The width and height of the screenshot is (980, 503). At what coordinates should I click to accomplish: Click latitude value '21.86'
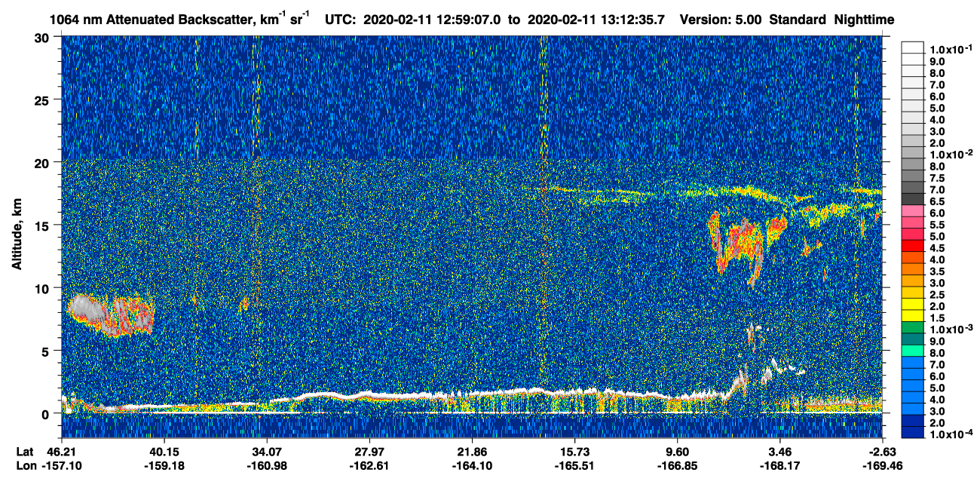(471, 452)
